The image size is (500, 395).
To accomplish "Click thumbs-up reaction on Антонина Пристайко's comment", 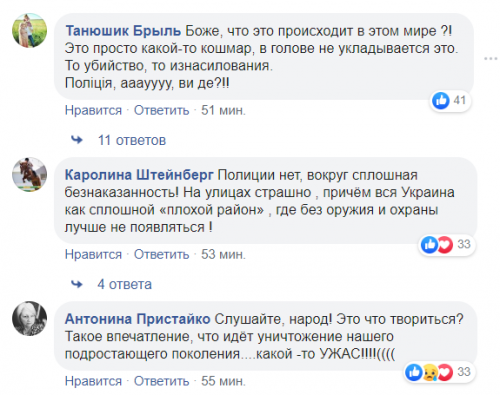I will pyautogui.click(x=414, y=372).
